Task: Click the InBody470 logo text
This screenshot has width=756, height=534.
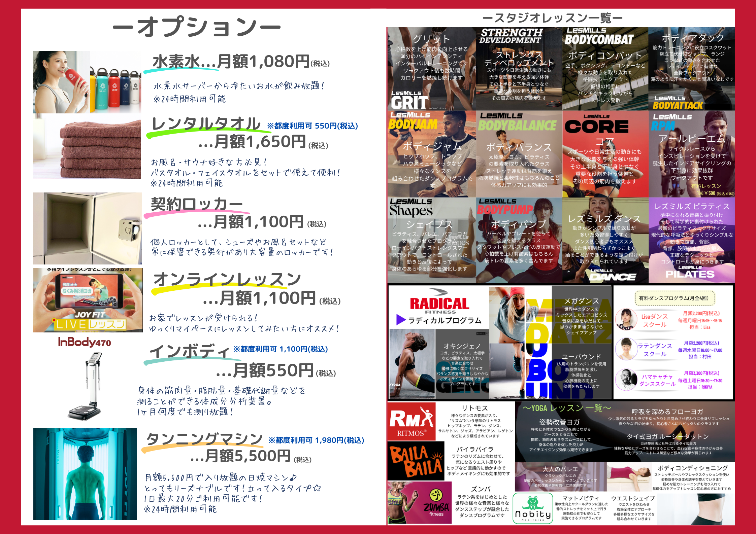Action: coord(85,342)
